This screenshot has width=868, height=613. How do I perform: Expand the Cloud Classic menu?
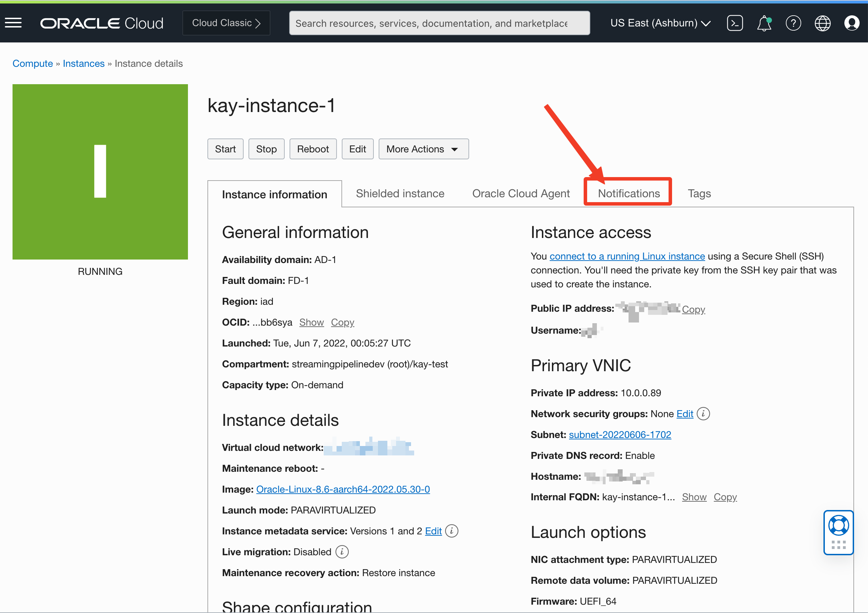click(226, 23)
